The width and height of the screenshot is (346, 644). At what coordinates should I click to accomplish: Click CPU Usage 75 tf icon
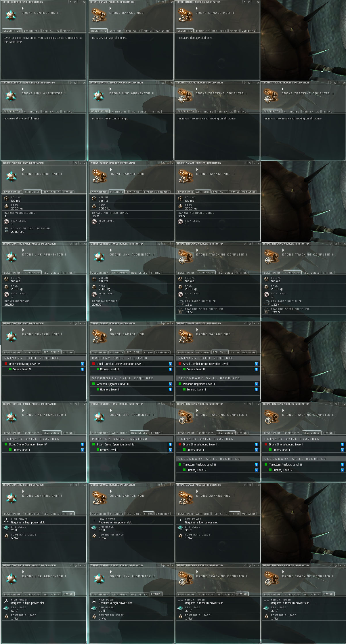pos(6,528)
